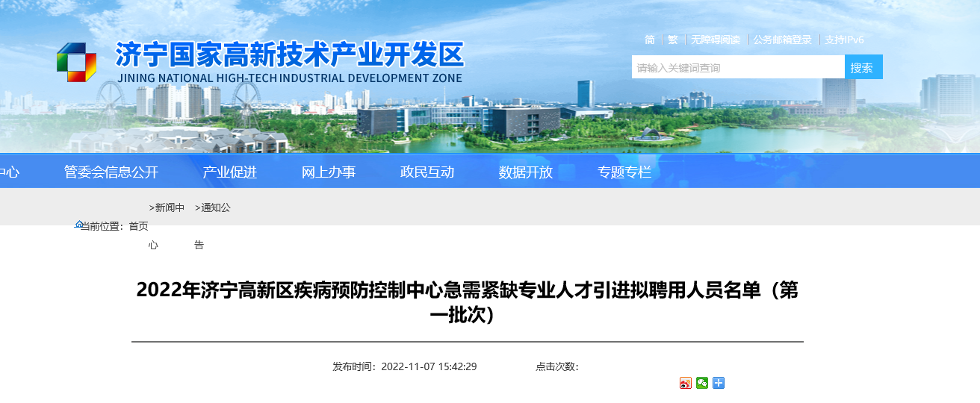Switch to simplified Chinese 简
Screen dimensions: 980x403
click(x=650, y=40)
